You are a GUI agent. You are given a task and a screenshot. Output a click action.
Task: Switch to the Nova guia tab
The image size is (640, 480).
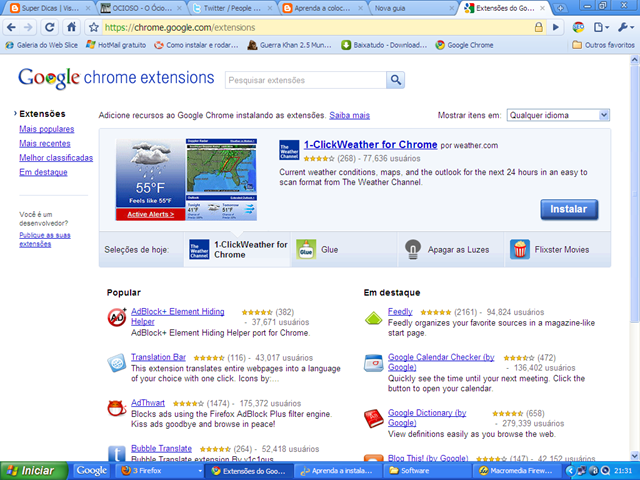coord(412,8)
